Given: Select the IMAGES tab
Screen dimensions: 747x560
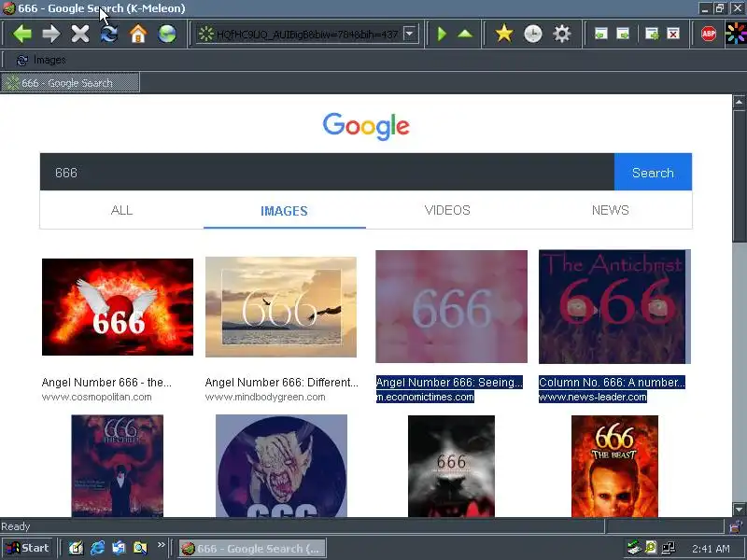Looking at the screenshot, I should (285, 211).
